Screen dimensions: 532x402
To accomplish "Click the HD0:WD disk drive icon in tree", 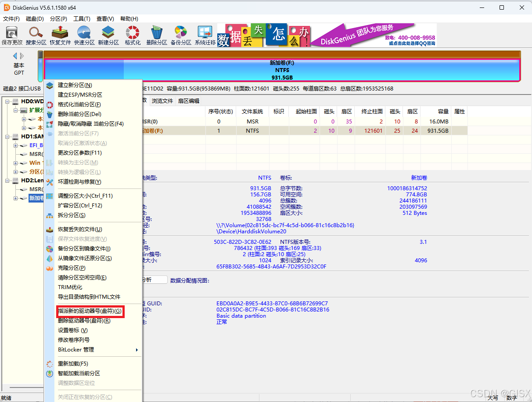I will coord(16,101).
